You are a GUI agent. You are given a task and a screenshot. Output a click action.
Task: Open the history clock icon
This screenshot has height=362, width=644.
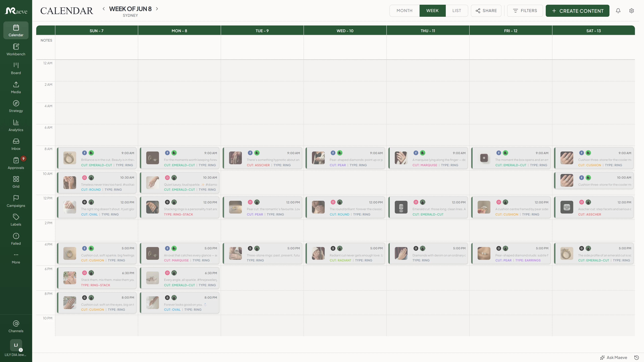click(x=636, y=357)
